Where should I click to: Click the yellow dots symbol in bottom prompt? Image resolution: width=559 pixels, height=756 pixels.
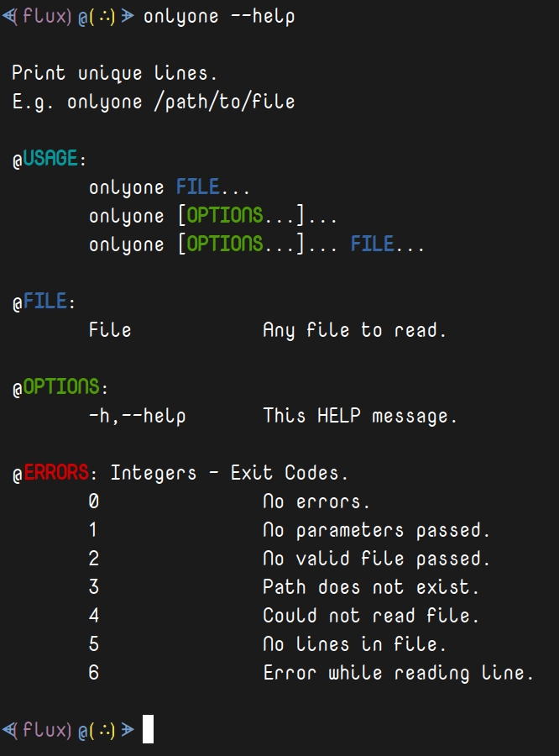tap(106, 731)
